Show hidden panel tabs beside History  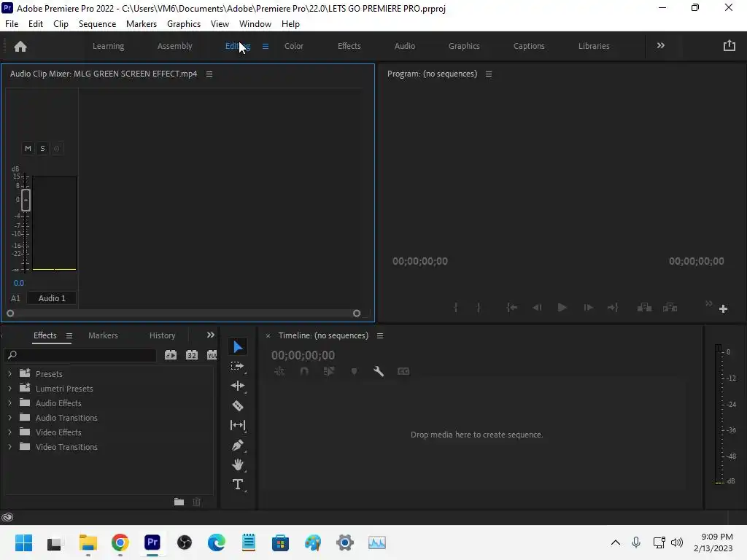point(211,335)
